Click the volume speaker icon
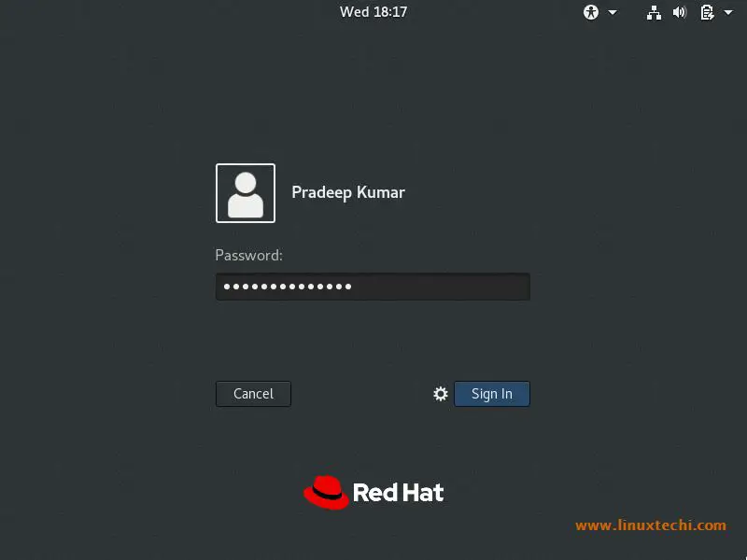Screen dimensions: 747x560 click(680, 12)
